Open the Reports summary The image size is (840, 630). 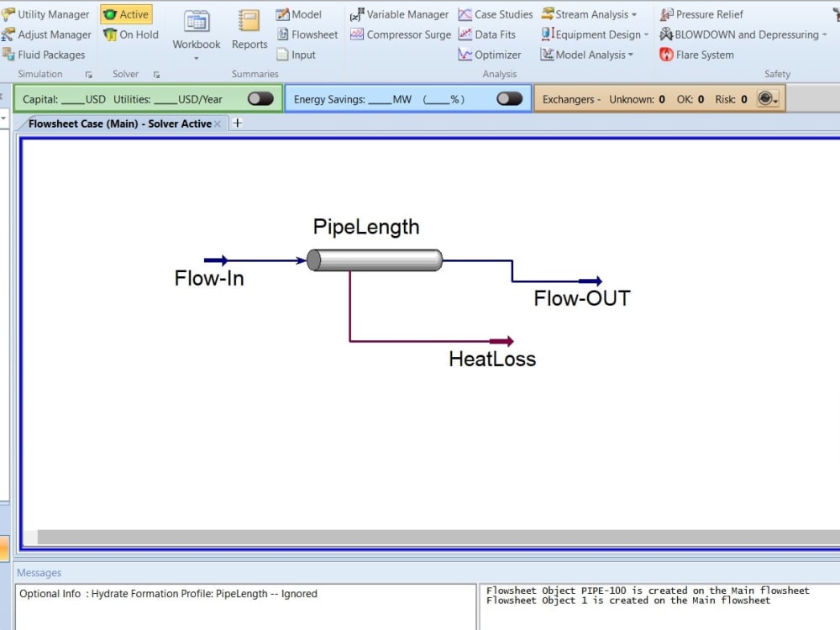(x=249, y=29)
